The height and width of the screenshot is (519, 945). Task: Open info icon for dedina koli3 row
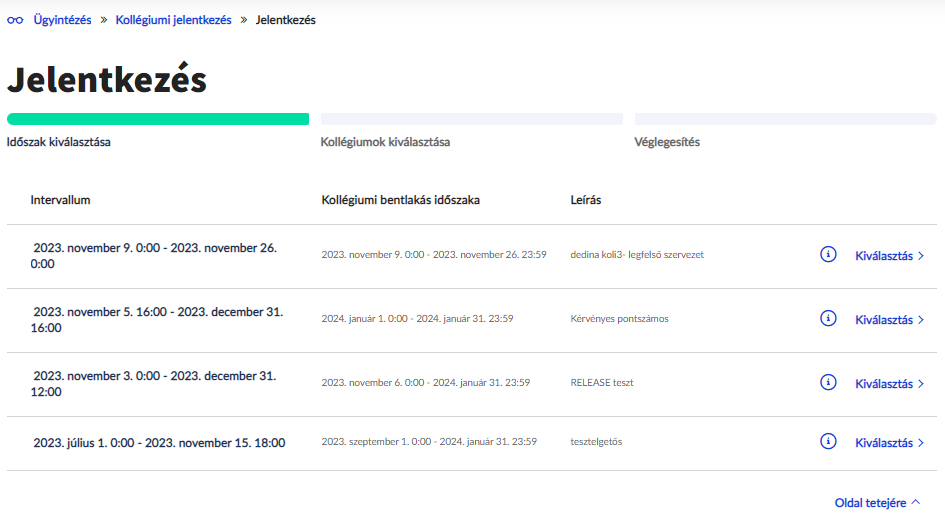[827, 255]
